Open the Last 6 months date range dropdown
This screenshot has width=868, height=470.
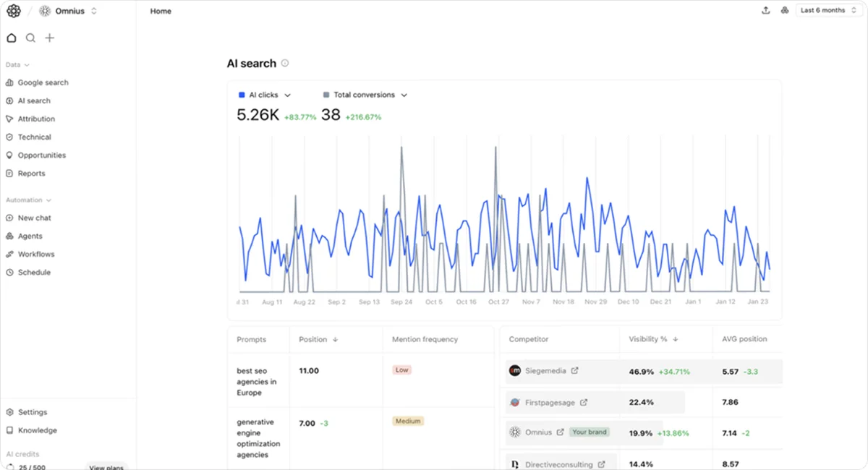pyautogui.click(x=828, y=10)
